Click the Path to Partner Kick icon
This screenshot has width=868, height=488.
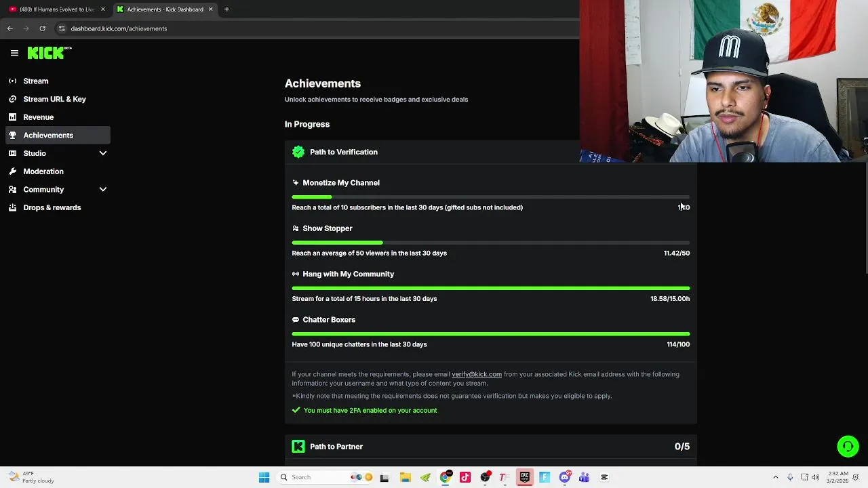pyautogui.click(x=298, y=446)
